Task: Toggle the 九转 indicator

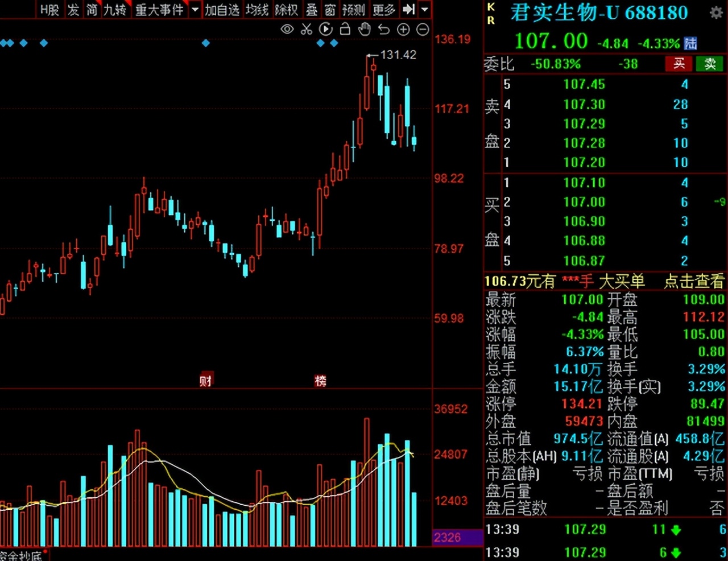Action: (x=115, y=10)
